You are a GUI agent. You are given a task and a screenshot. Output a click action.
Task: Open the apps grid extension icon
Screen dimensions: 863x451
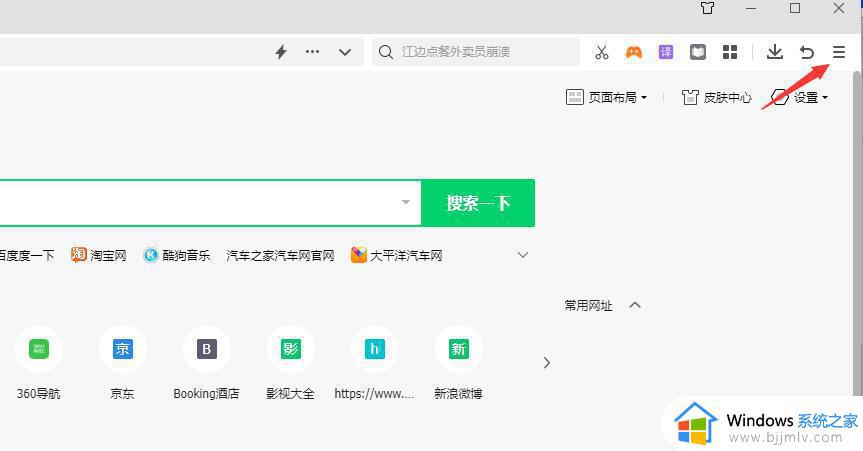click(730, 52)
